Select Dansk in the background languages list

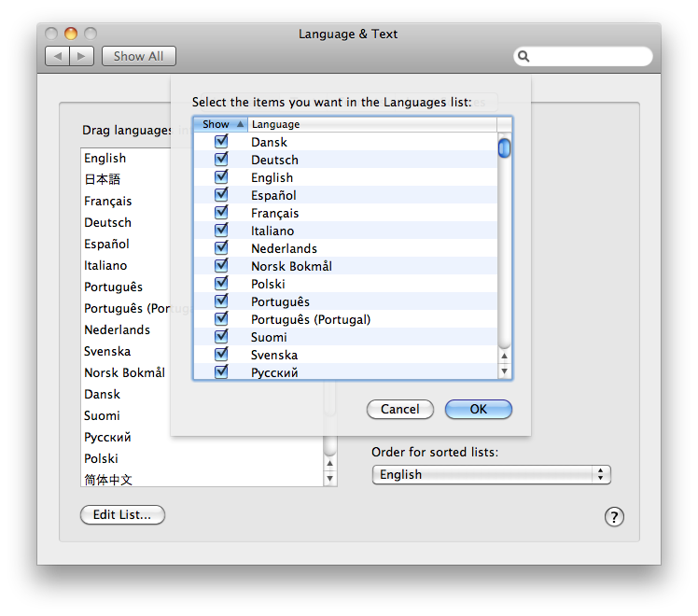[x=102, y=395]
